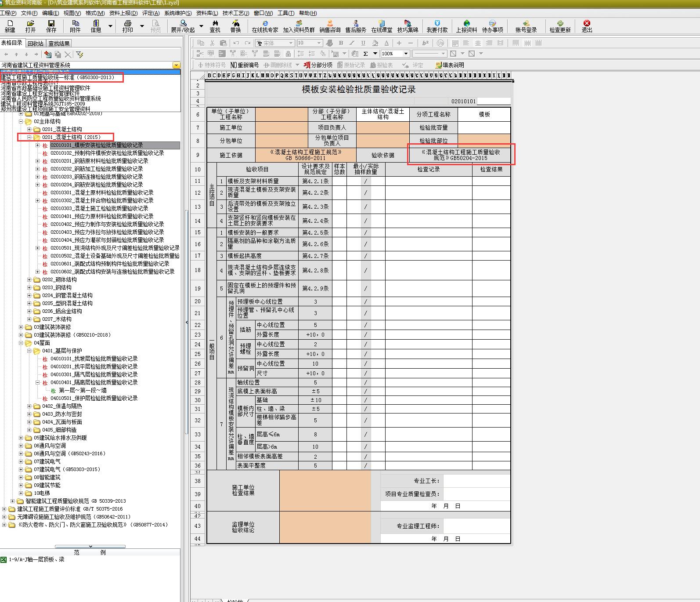Click the filter lightning icon in tree toolbar

click(79, 54)
